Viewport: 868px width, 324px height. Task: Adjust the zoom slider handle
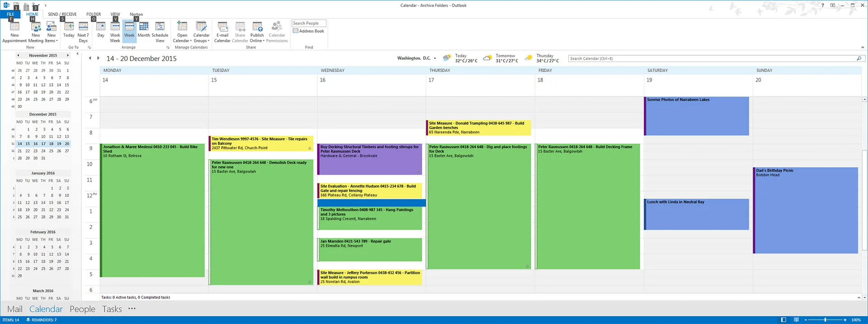coord(825,320)
